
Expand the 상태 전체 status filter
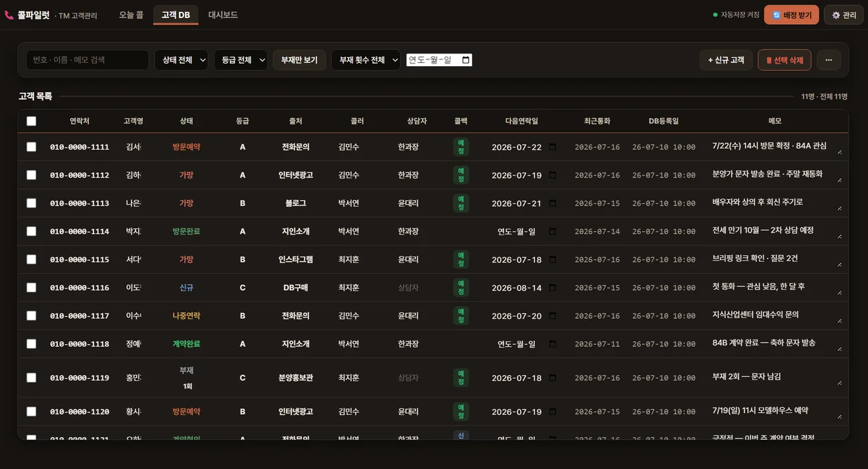[x=181, y=60]
